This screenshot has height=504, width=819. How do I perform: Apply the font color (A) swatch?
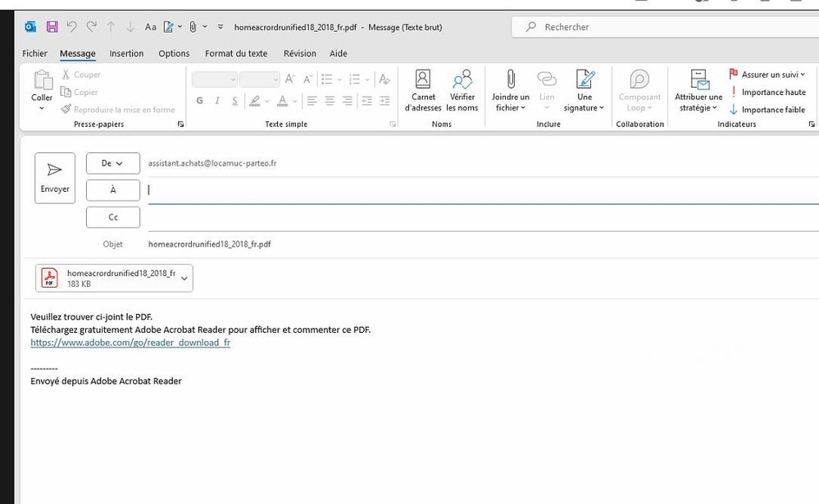282,101
